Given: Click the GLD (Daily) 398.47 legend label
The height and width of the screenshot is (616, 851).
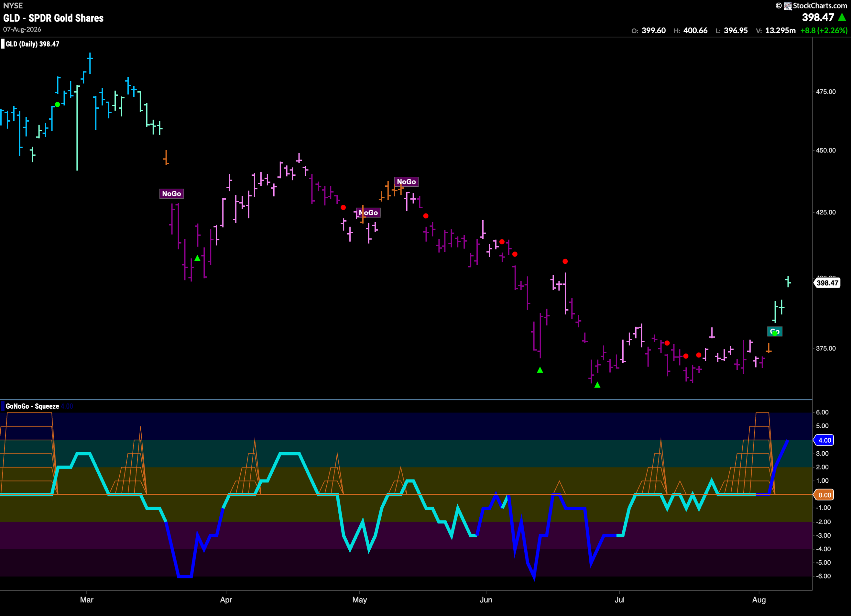Looking at the screenshot, I should (x=32, y=44).
